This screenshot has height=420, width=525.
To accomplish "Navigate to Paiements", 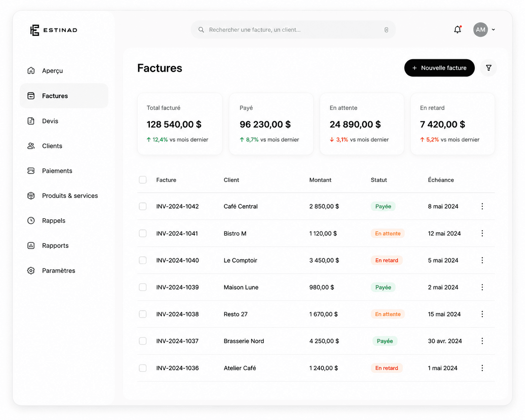I will click(64, 171).
